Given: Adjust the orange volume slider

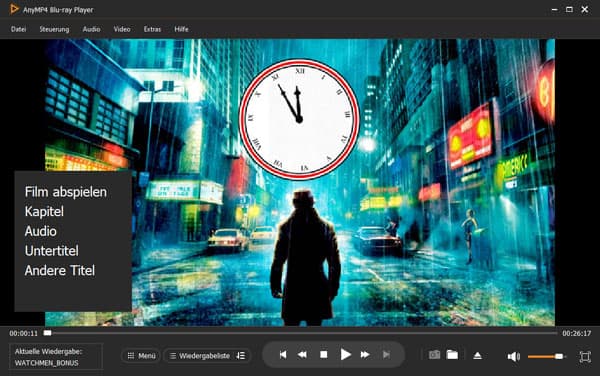Looking at the screenshot, I should [x=546, y=356].
